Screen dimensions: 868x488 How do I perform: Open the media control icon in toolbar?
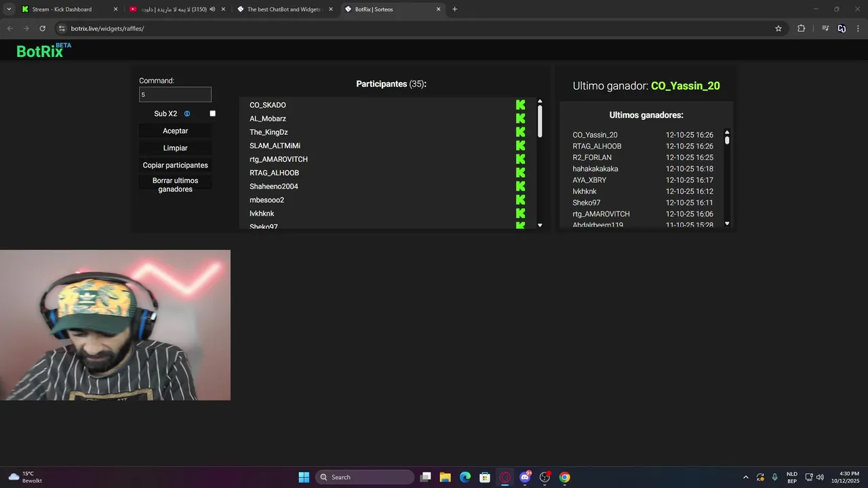[x=825, y=28]
